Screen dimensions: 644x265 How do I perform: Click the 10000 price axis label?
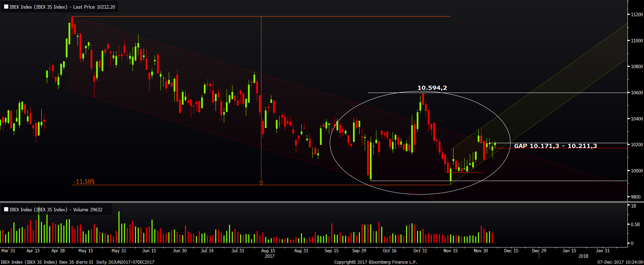coord(637,171)
